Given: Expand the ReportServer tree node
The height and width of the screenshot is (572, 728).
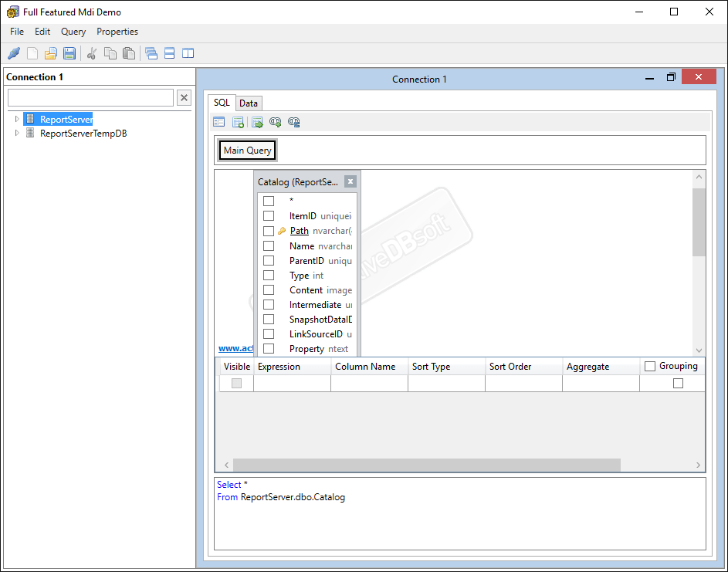Looking at the screenshot, I should pos(17,119).
